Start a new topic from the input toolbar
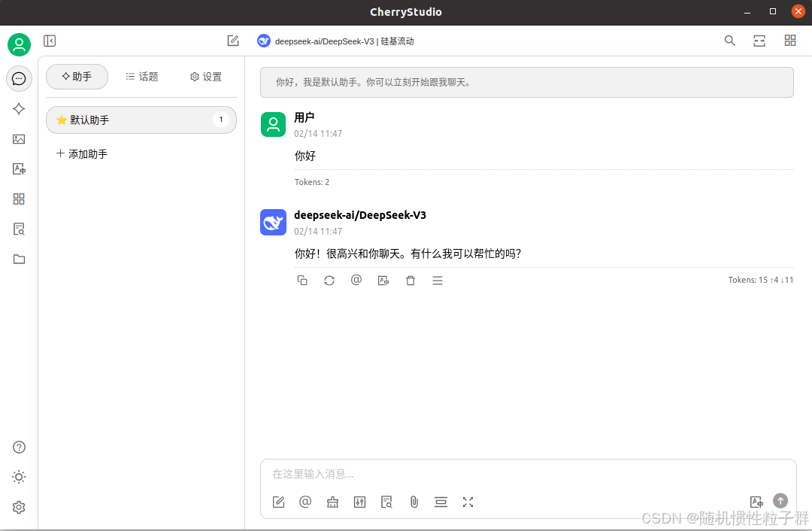The width and height of the screenshot is (812, 531). 279,502
